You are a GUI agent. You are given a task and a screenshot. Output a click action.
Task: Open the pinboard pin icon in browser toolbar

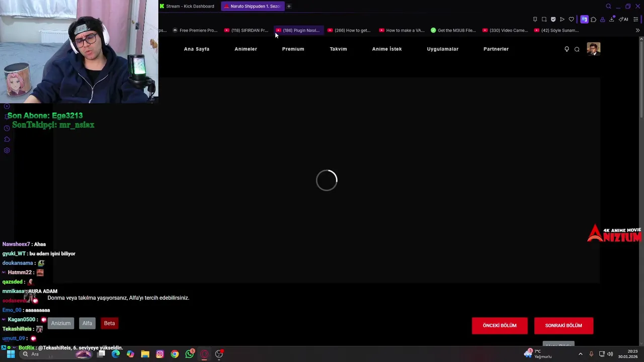click(x=535, y=20)
